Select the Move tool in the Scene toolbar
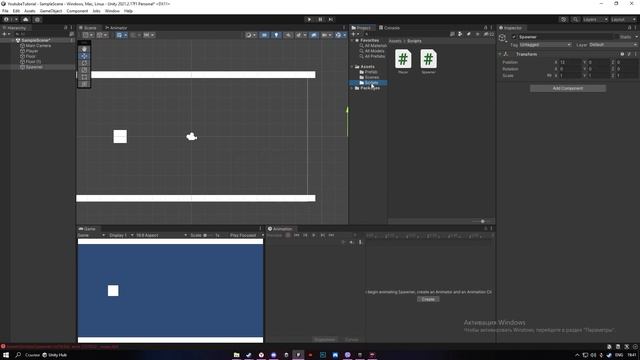Image resolution: width=640 pixels, height=360 pixels. point(84,56)
